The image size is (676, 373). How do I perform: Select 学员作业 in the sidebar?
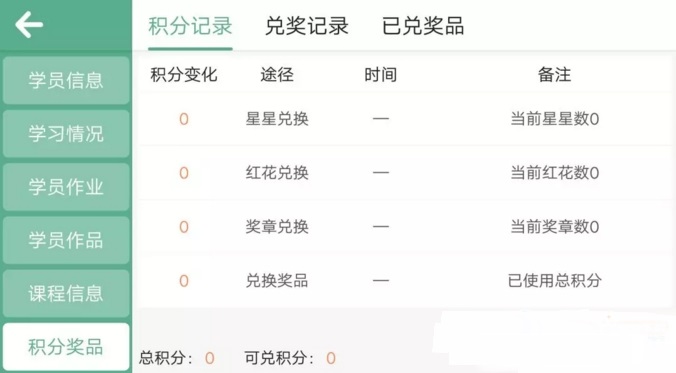point(66,187)
